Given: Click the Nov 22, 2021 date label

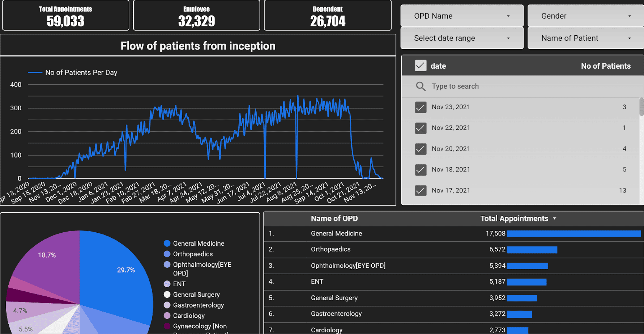Looking at the screenshot, I should point(451,128).
